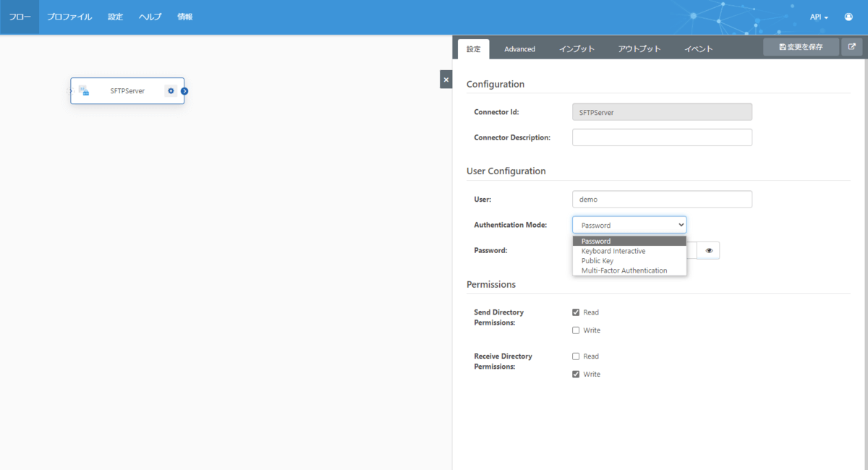The height and width of the screenshot is (470, 868).
Task: Expand the API menu in header
Action: click(819, 17)
